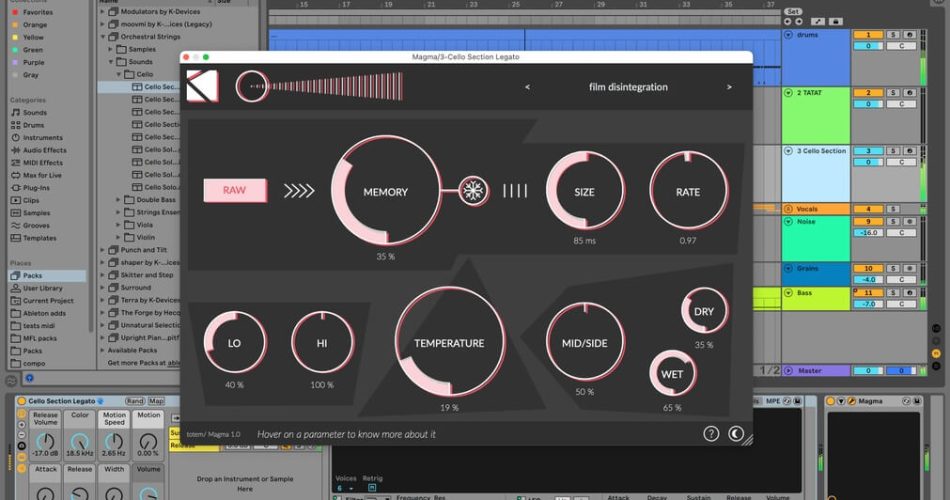Viewport: 950px width, 500px height.
Task: Click hot-swap icon beside Cello Section Legato
Action: (101, 401)
